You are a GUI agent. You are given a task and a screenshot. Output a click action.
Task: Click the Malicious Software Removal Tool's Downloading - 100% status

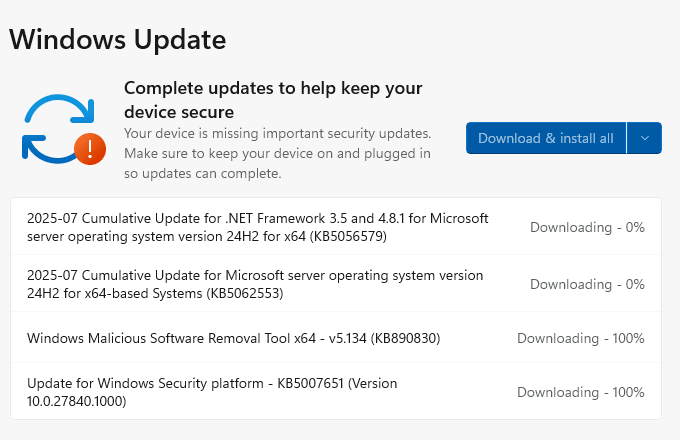point(580,339)
